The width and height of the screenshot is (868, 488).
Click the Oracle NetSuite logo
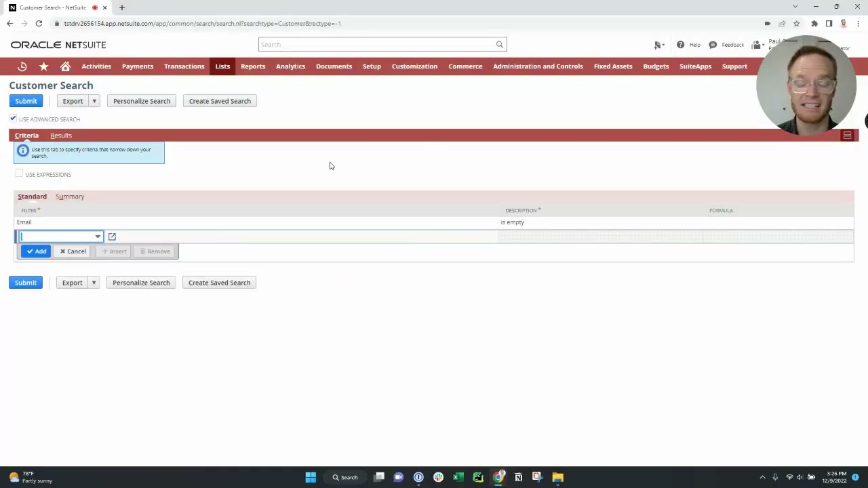click(58, 45)
